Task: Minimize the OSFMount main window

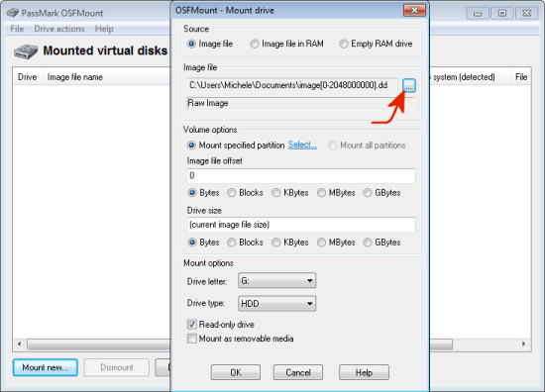Action: (478, 14)
